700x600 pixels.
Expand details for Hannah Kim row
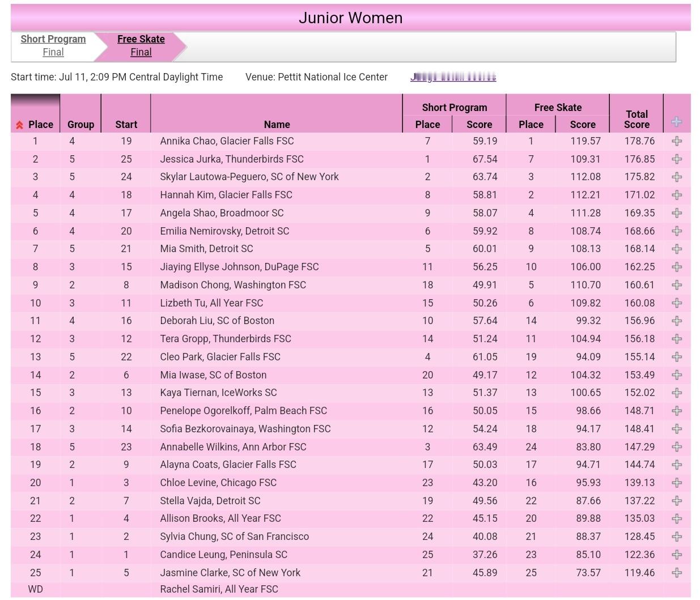click(x=677, y=195)
